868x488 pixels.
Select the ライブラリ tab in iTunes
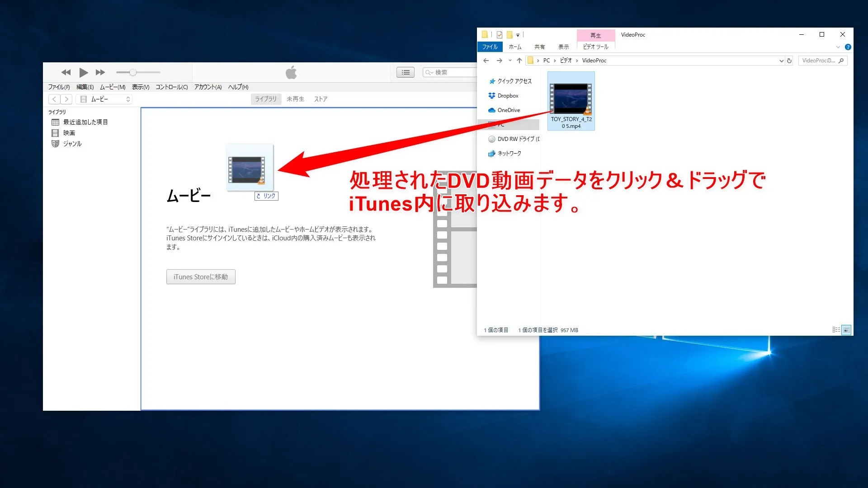click(266, 99)
